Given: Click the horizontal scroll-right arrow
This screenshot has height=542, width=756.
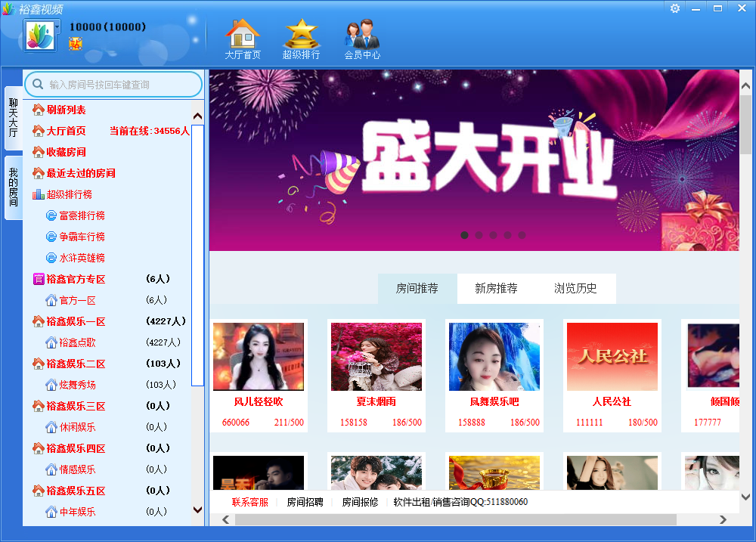Looking at the screenshot, I should click(723, 519).
